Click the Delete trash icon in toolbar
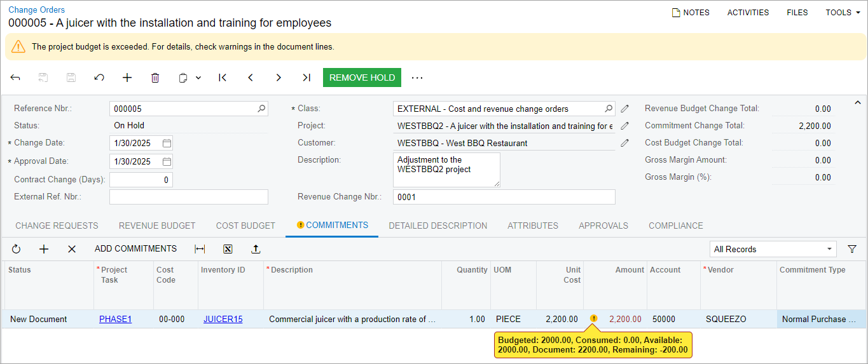This screenshot has height=364, width=868. click(155, 78)
